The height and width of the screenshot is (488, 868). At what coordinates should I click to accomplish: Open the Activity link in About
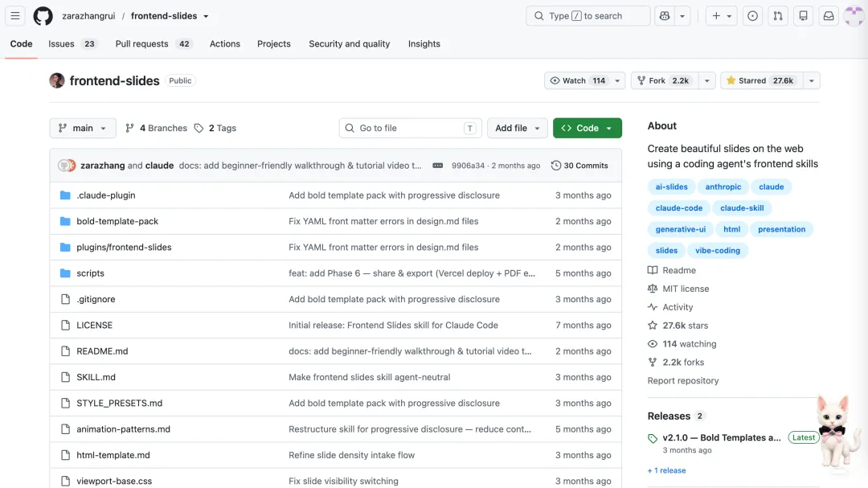point(670,307)
